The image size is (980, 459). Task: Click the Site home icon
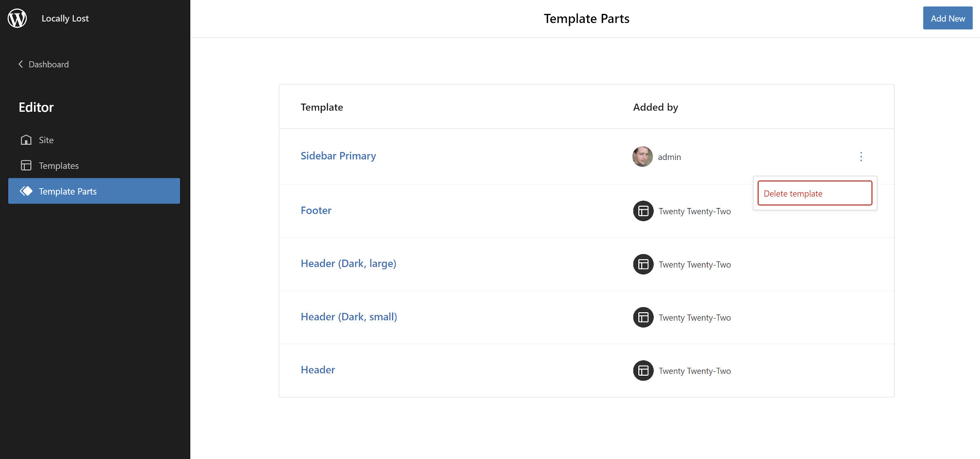coord(26,140)
